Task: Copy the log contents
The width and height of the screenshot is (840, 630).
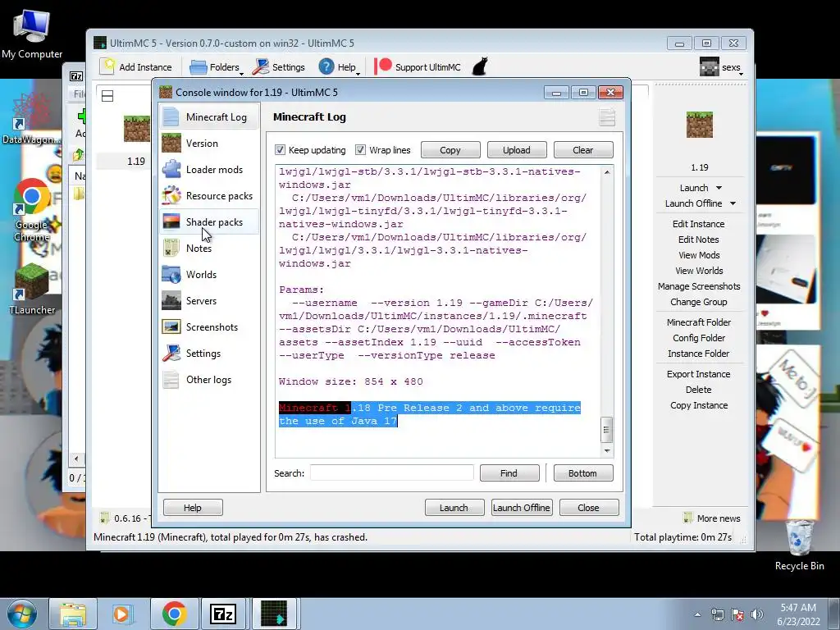Action: pos(450,150)
